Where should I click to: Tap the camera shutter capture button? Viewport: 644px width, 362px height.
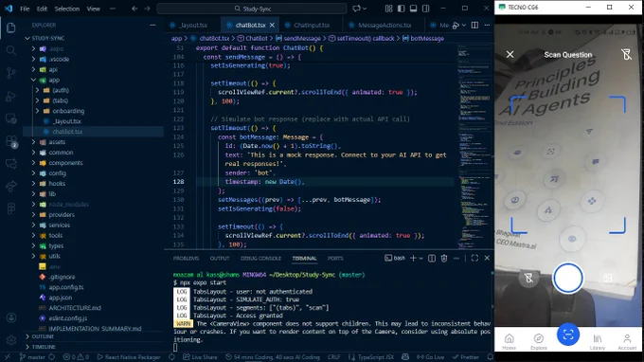[x=567, y=279]
